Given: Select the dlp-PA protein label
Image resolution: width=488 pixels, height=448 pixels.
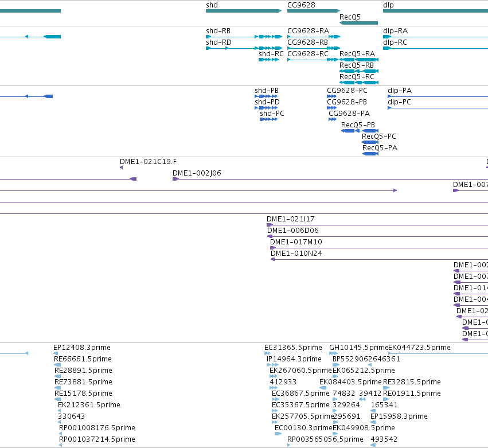Looking at the screenshot, I should 400,91.
